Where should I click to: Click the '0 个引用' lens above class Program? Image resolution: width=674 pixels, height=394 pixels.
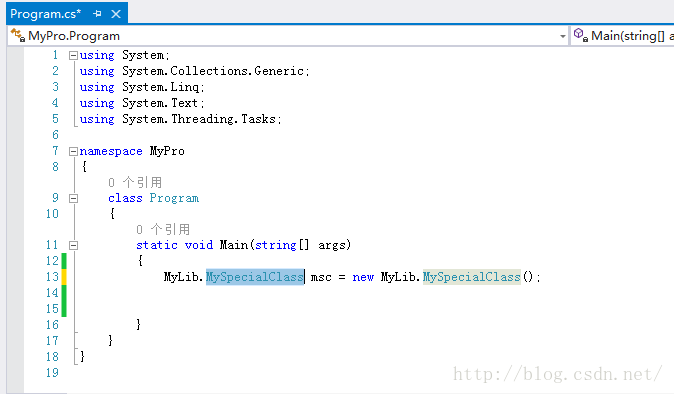click(x=135, y=183)
